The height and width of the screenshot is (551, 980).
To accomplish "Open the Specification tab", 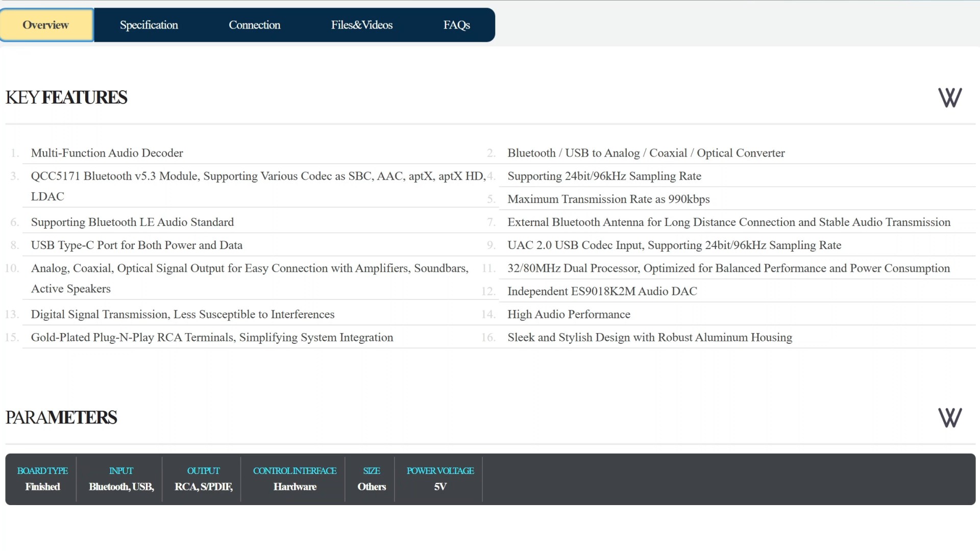I will pos(149,25).
